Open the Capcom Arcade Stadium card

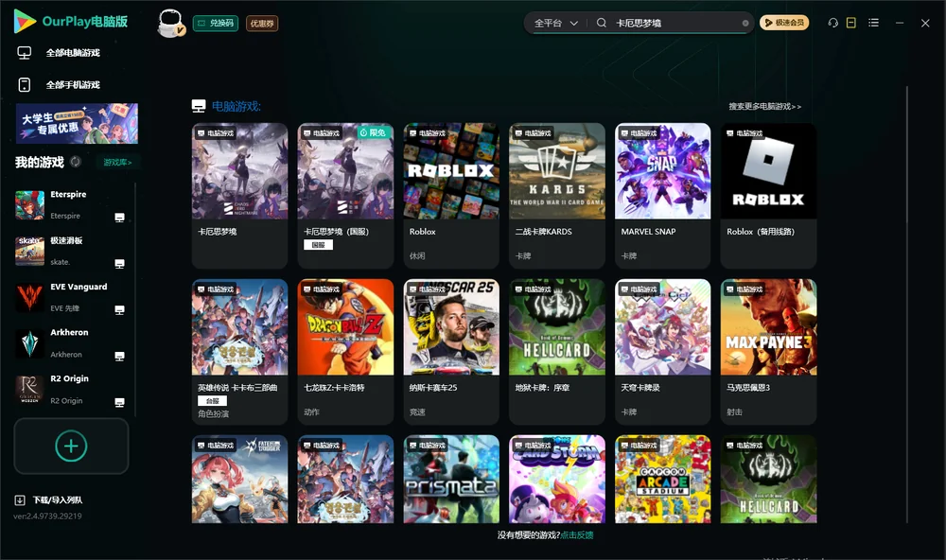[x=663, y=480]
